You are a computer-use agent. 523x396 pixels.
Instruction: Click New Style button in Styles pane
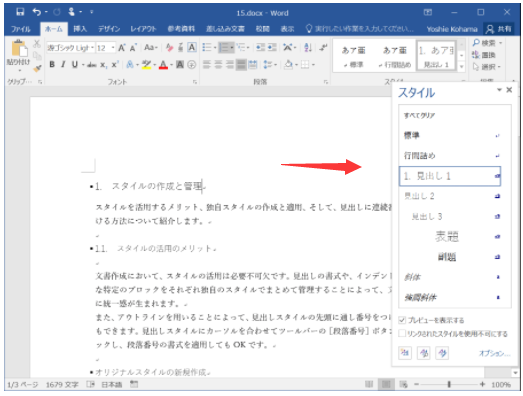(x=405, y=353)
